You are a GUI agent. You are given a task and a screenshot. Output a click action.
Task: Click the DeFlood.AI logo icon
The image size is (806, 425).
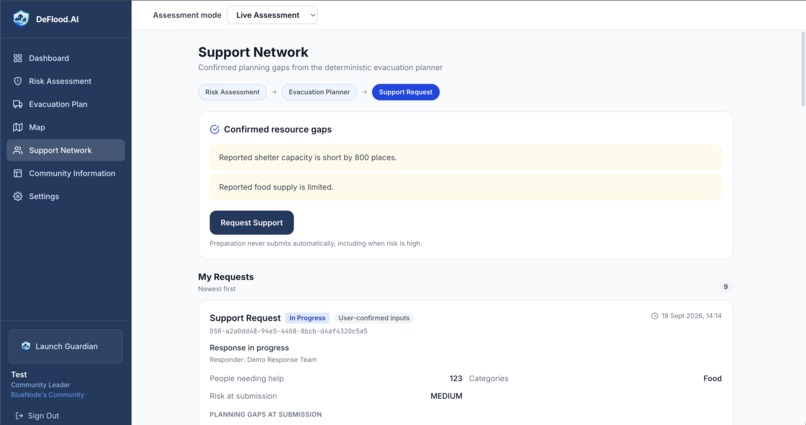pyautogui.click(x=21, y=19)
